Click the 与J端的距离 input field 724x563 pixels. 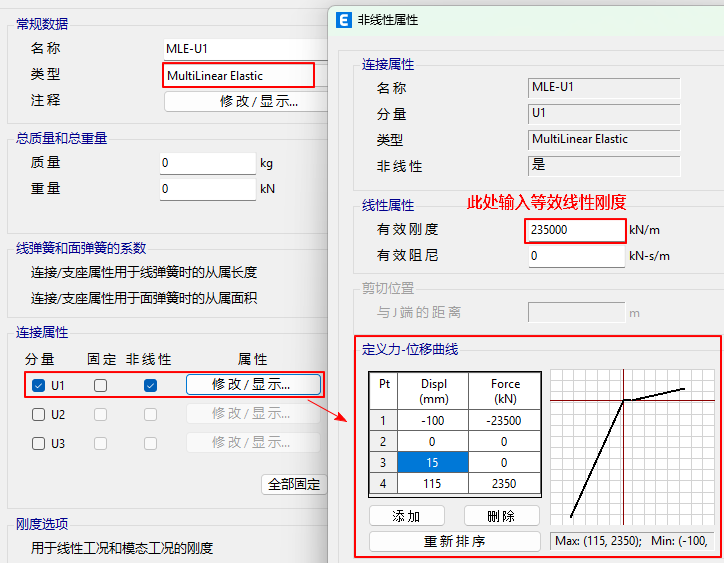click(x=576, y=312)
